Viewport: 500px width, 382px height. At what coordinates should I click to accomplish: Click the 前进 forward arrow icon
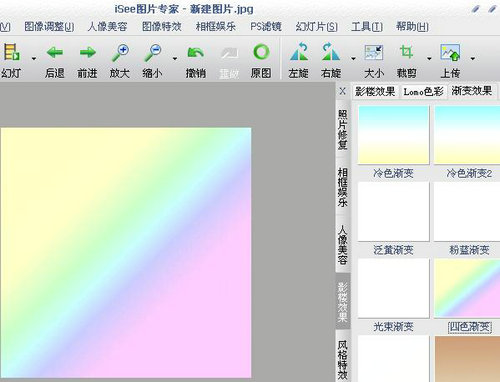87,53
